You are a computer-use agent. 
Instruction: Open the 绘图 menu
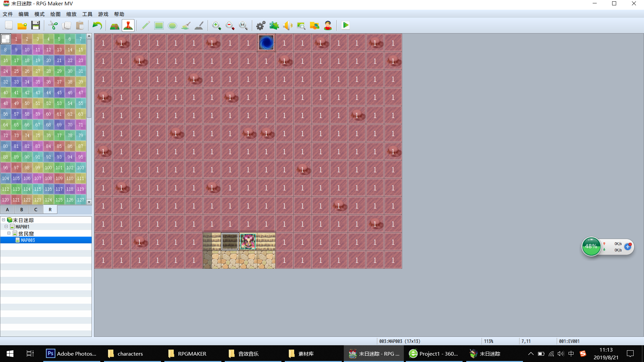pyautogui.click(x=55, y=14)
